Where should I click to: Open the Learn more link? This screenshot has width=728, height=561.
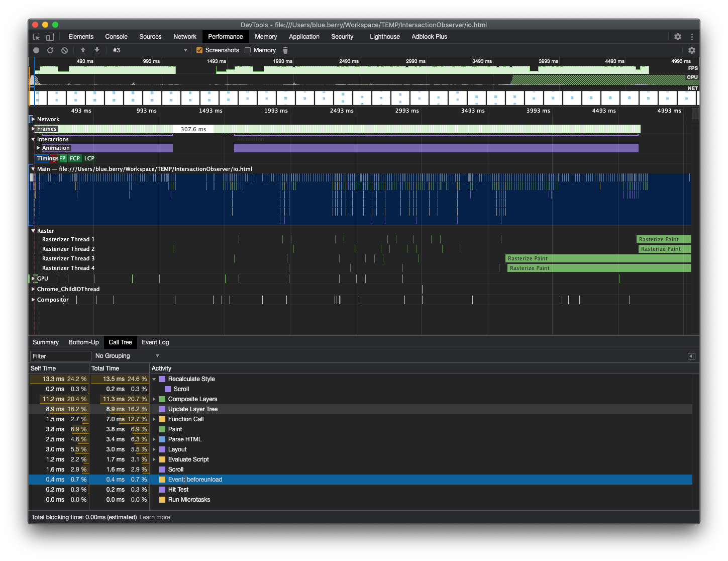(154, 517)
